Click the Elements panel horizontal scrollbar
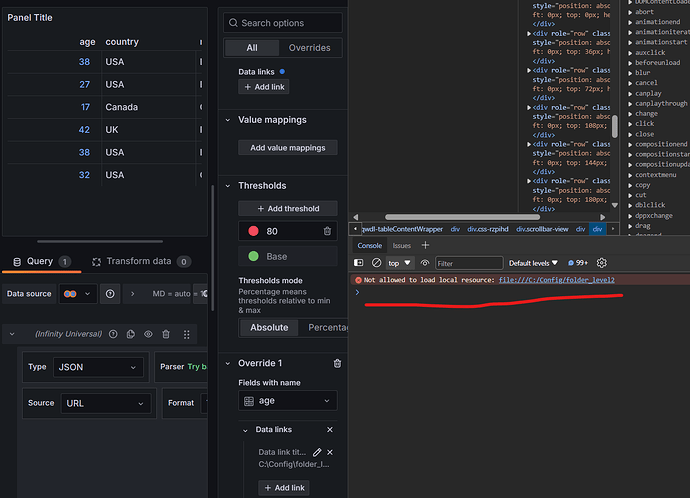Screen dimensions: 690x498 (462, 217)
